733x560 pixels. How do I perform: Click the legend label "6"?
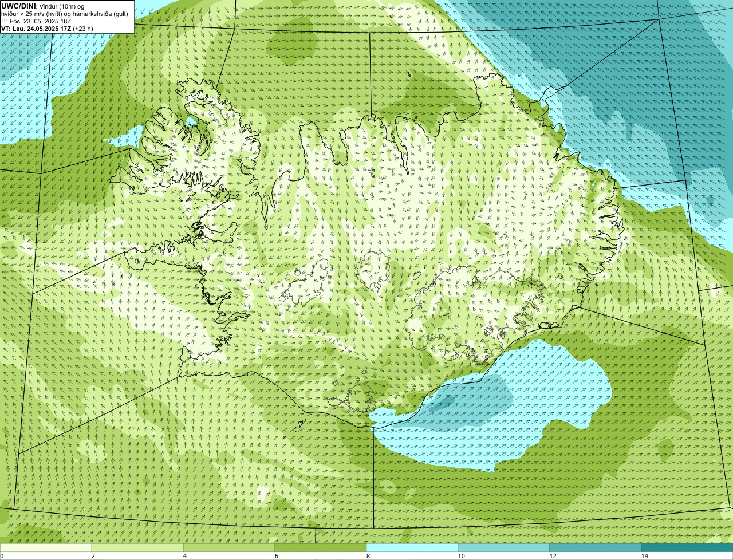276,556
